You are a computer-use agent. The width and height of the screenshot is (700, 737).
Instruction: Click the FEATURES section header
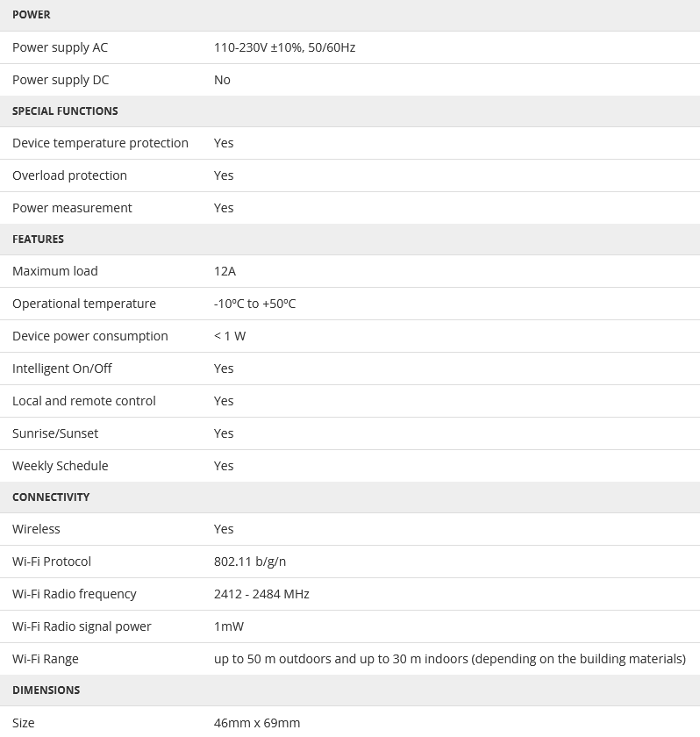[x=38, y=240]
